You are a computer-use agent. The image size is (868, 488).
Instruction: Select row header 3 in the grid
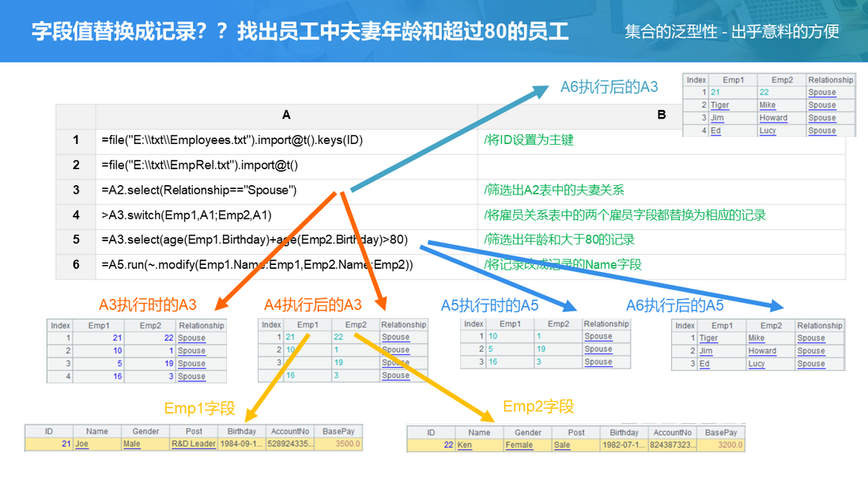point(76,190)
